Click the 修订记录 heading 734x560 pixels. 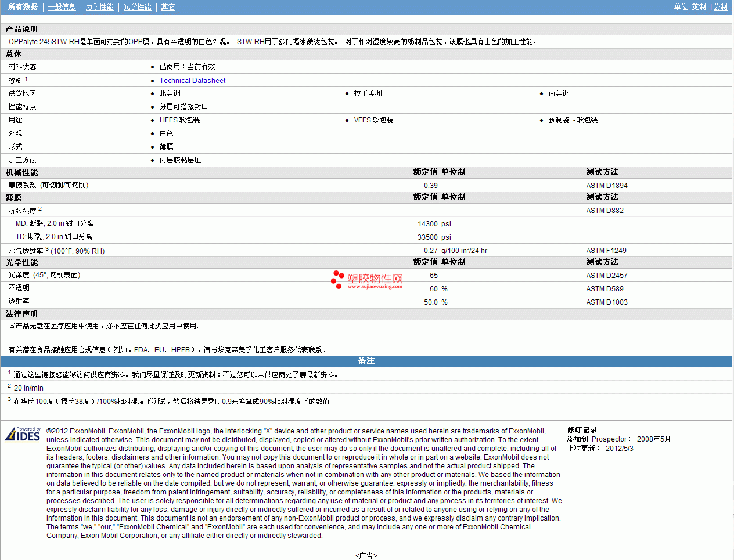(x=582, y=430)
